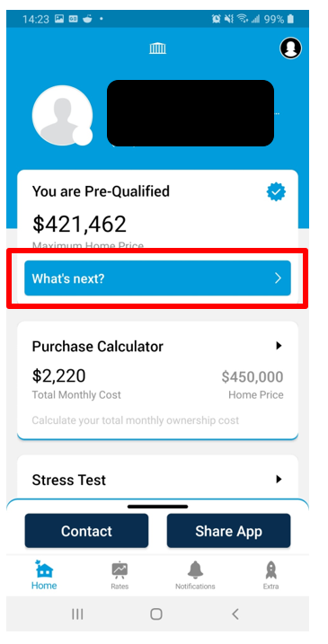Open the Extra rocket tab

point(270,575)
